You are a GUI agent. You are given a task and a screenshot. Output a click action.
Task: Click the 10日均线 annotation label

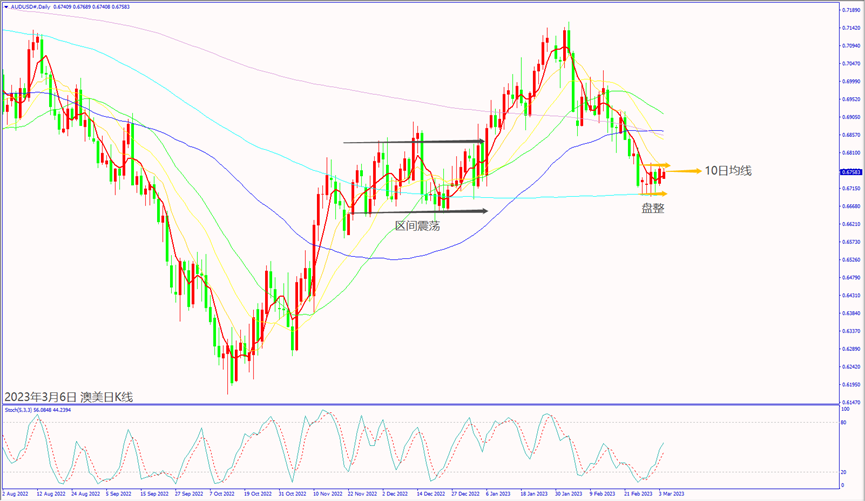727,171
